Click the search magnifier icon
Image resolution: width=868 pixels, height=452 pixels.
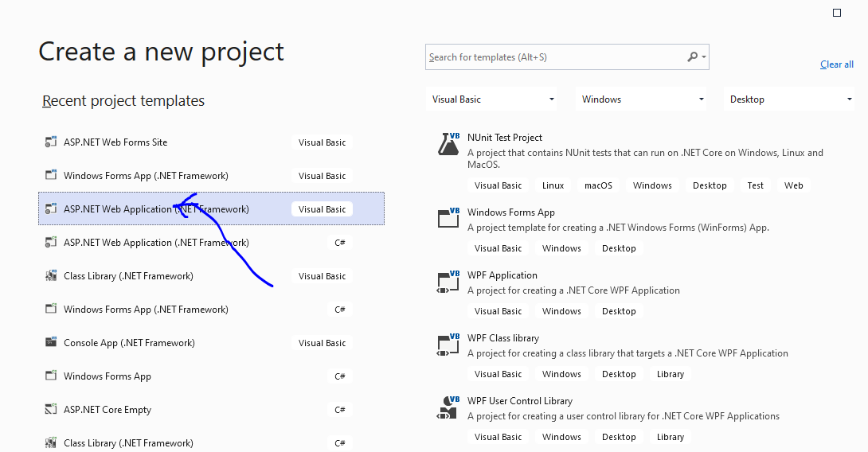[x=692, y=57]
